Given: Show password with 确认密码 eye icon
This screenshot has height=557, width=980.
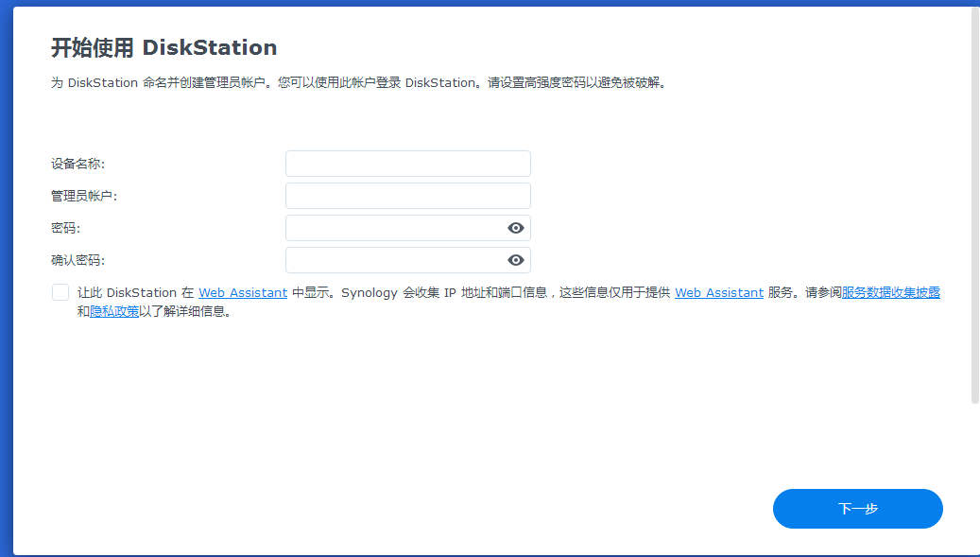Looking at the screenshot, I should [x=516, y=260].
